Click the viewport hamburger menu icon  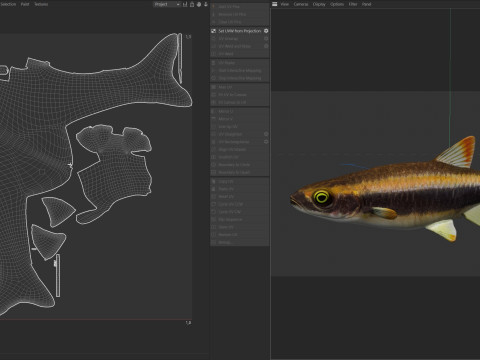[274, 4]
